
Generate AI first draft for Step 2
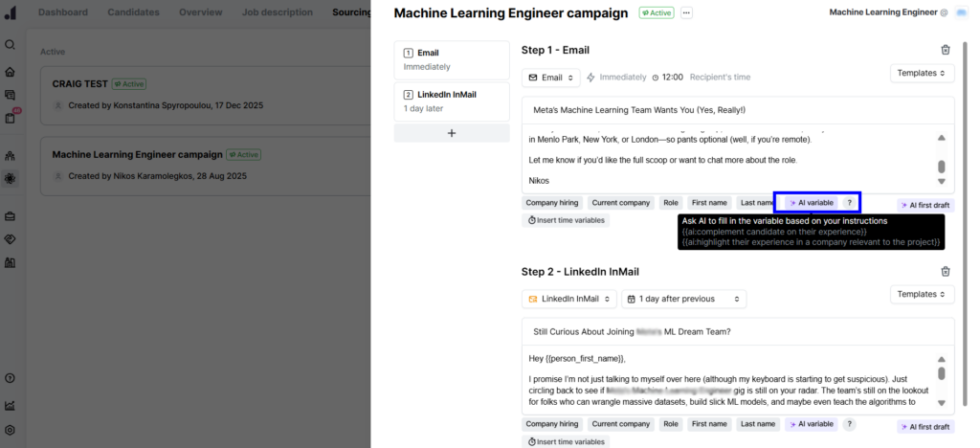click(924, 427)
